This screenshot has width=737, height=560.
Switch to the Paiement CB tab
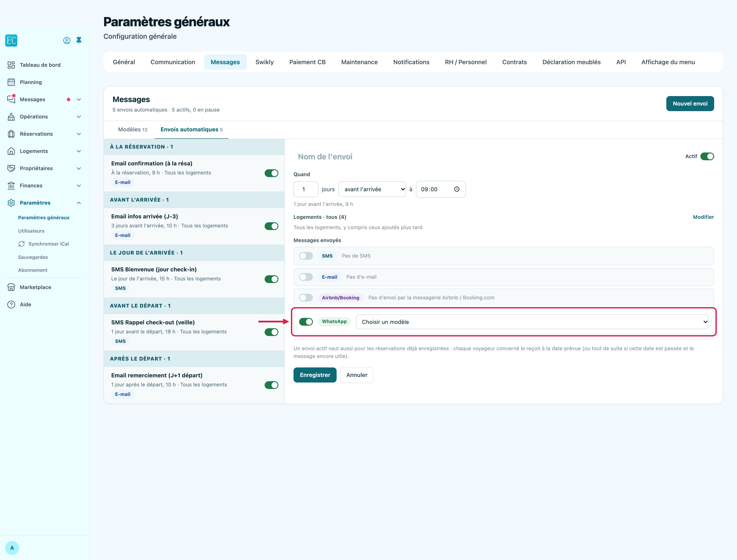coord(307,62)
